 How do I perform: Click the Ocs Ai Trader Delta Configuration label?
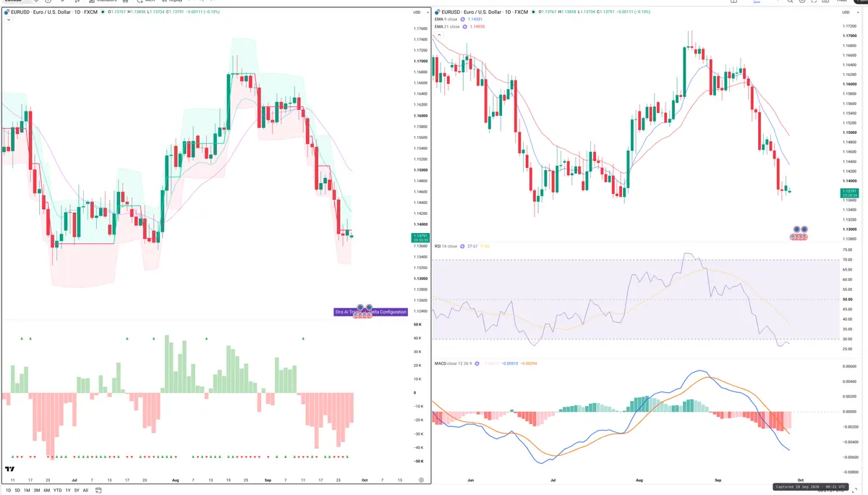point(370,312)
